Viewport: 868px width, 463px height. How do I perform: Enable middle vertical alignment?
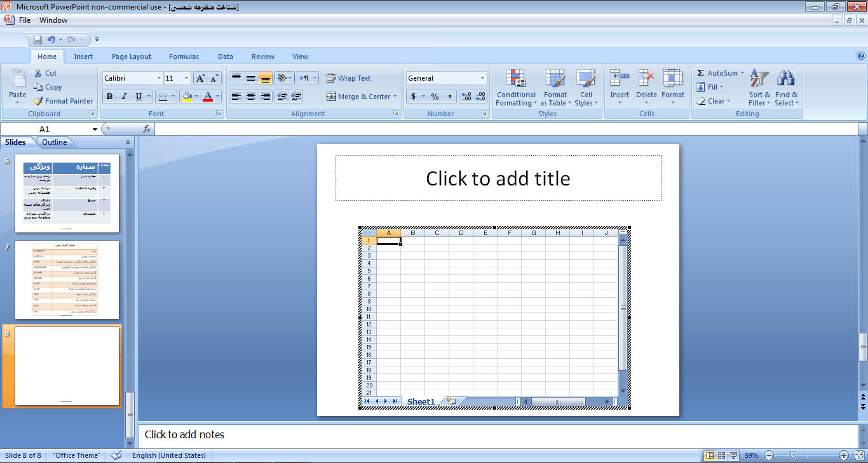[x=250, y=78]
